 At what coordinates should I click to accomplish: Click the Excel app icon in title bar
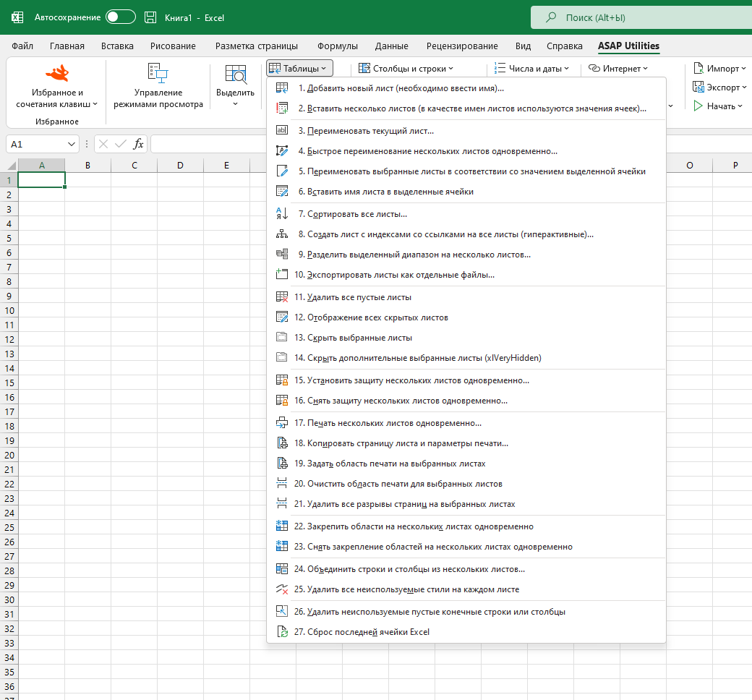[17, 18]
